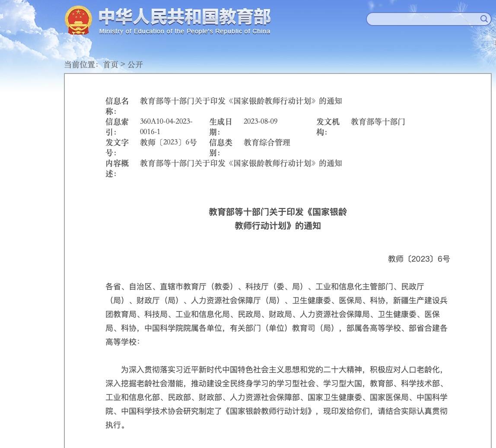
Task: Click the content summary value in table
Action: tap(241, 163)
